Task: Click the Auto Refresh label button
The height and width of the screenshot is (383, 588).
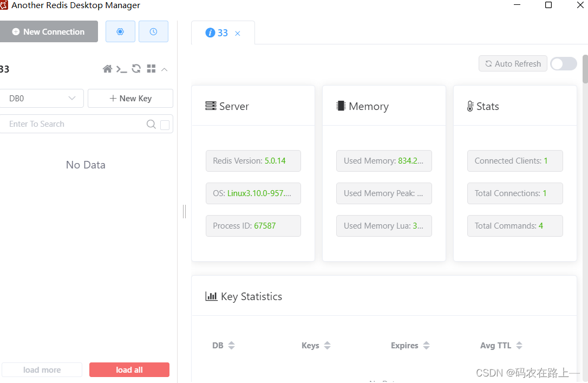Action: (513, 64)
